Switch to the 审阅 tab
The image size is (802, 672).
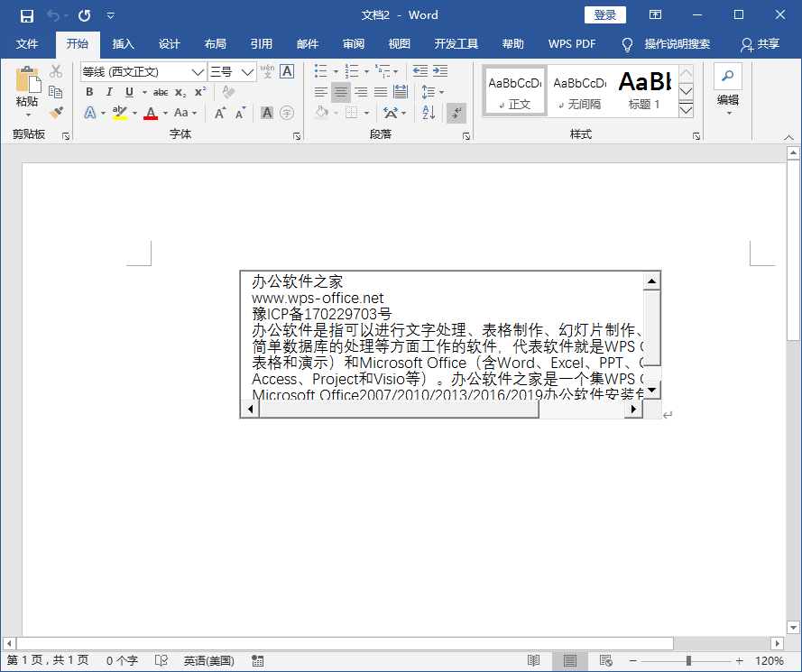coord(354,44)
